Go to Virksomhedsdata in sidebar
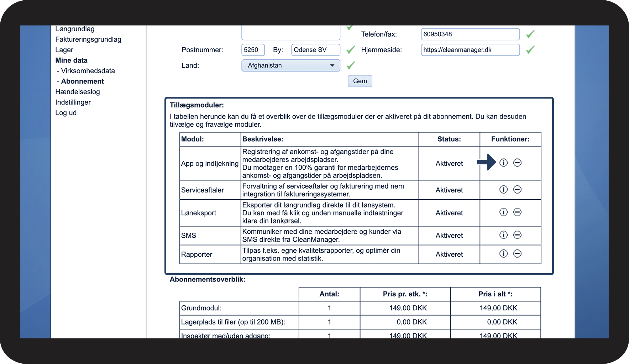Viewport: 629px width, 364px height. pos(88,71)
